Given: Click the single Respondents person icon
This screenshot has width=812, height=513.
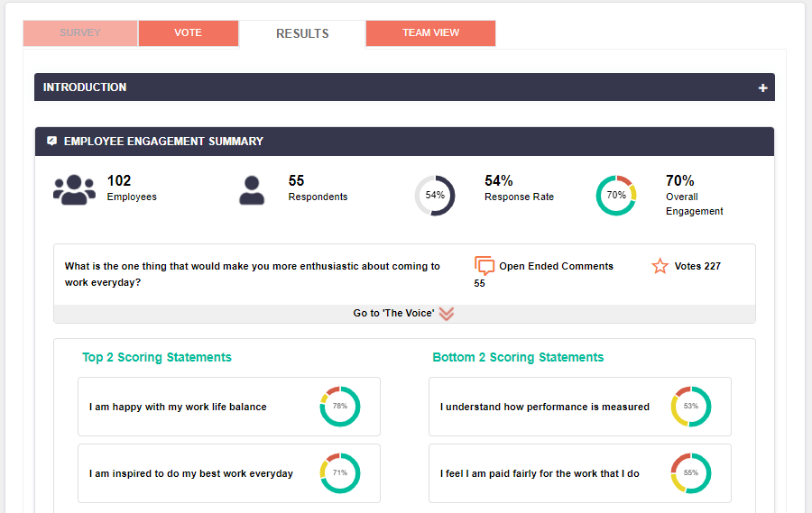Looking at the screenshot, I should point(252,189).
